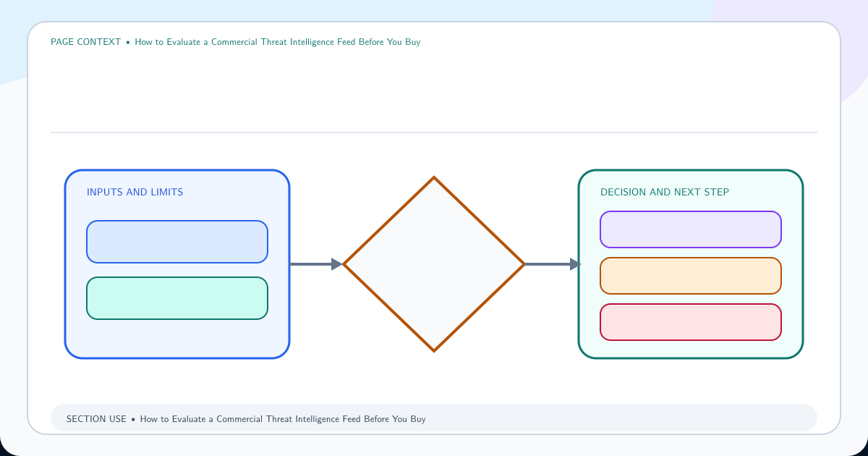Select the blue box under Inputs and Limits

coord(177,242)
